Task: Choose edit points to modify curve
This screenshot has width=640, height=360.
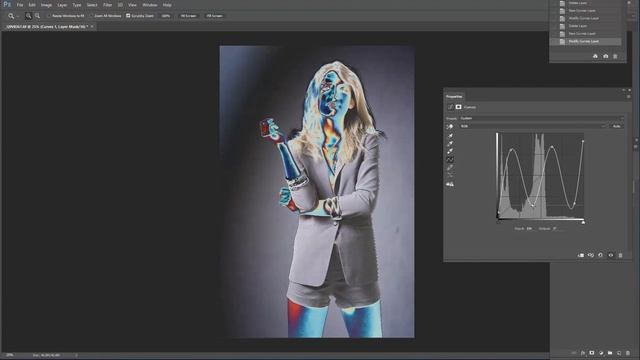Action: coord(450,160)
